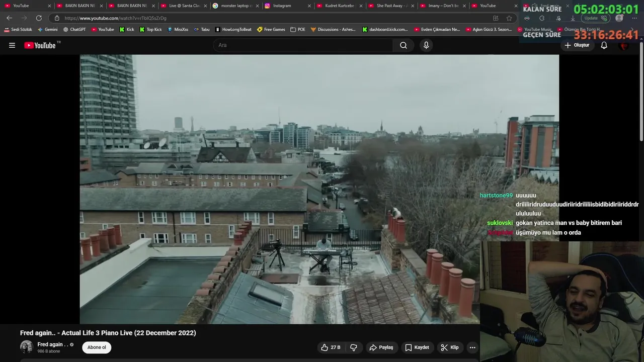Like the video with thumbs up
Viewport: 644px width, 362px height.
coord(331,347)
